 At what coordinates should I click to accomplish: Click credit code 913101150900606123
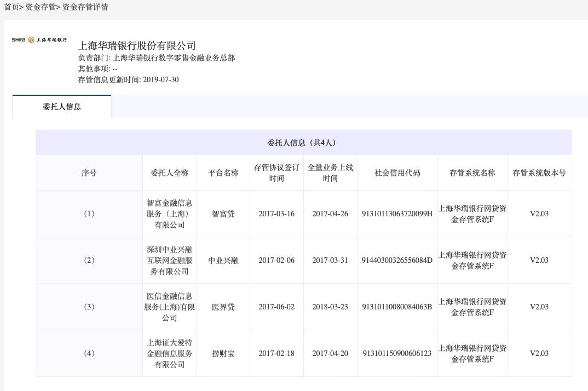point(397,353)
